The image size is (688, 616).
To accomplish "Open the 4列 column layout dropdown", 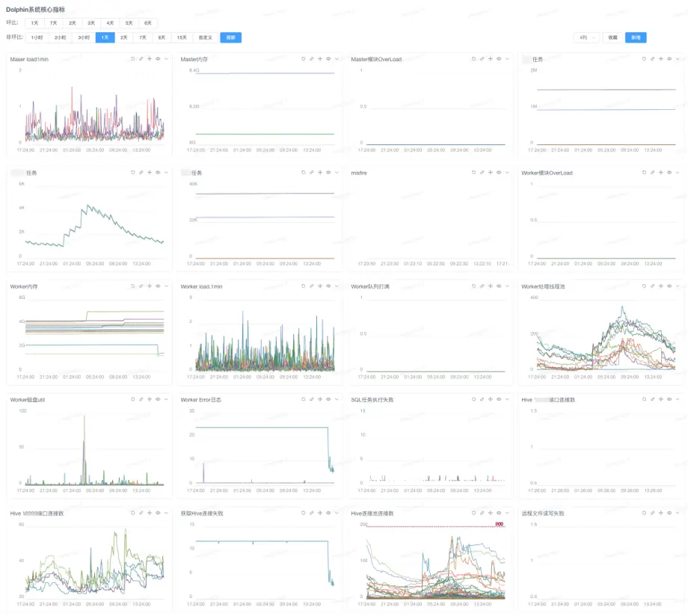I will pos(586,37).
